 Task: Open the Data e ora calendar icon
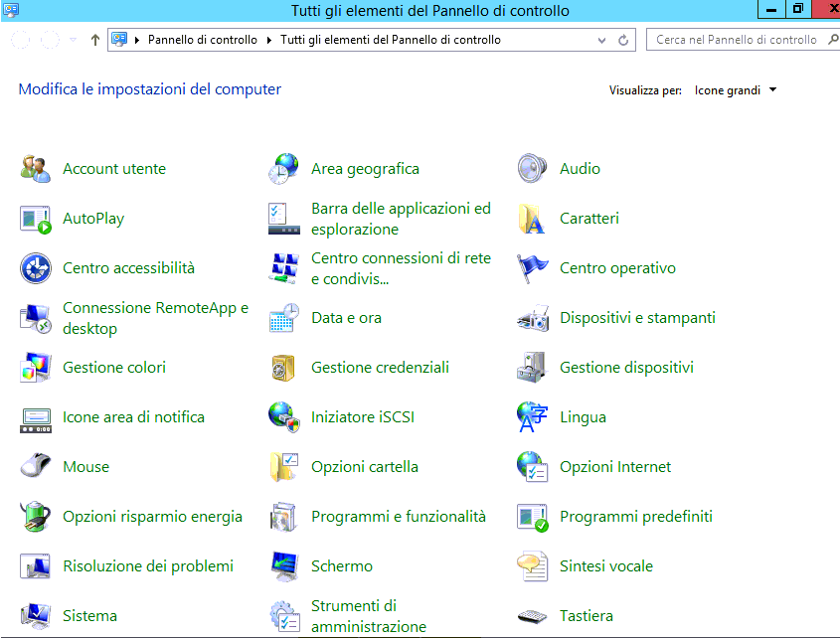tap(284, 318)
